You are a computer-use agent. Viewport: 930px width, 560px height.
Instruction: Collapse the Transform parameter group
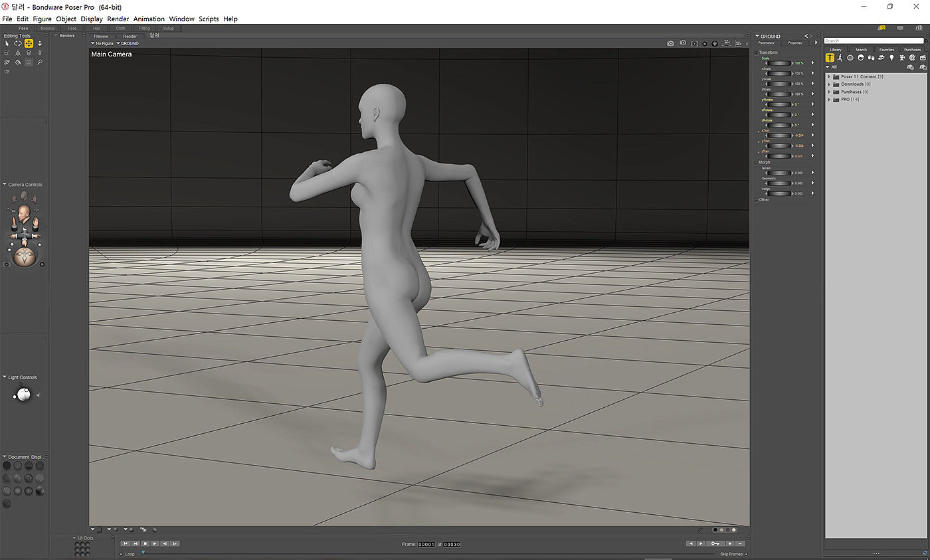point(758,52)
